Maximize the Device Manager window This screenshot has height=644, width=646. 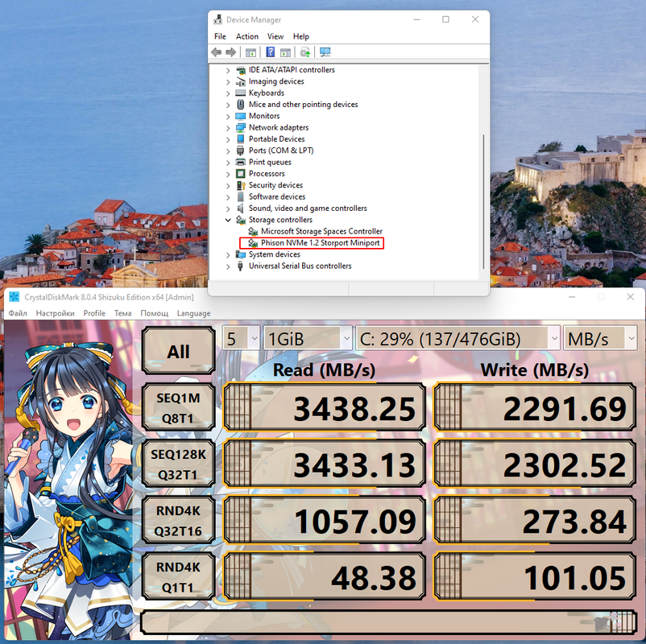click(445, 19)
